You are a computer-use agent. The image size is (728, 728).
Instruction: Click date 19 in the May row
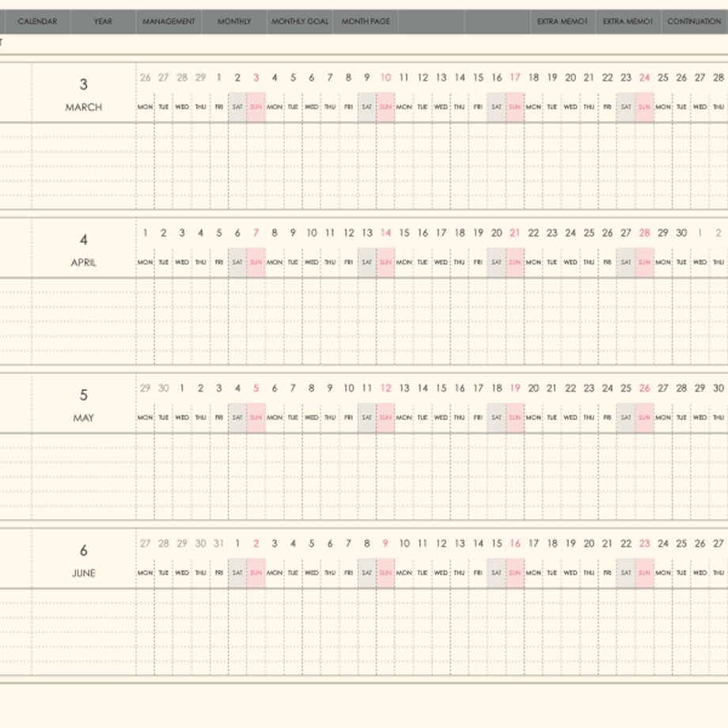coord(515,389)
